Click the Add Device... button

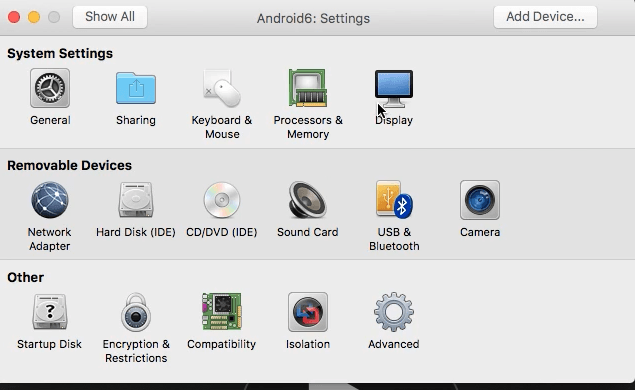coord(545,17)
